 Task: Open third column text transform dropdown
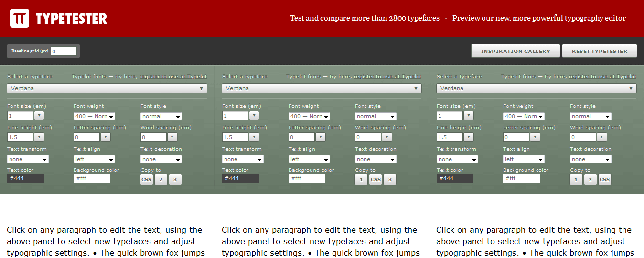(457, 159)
